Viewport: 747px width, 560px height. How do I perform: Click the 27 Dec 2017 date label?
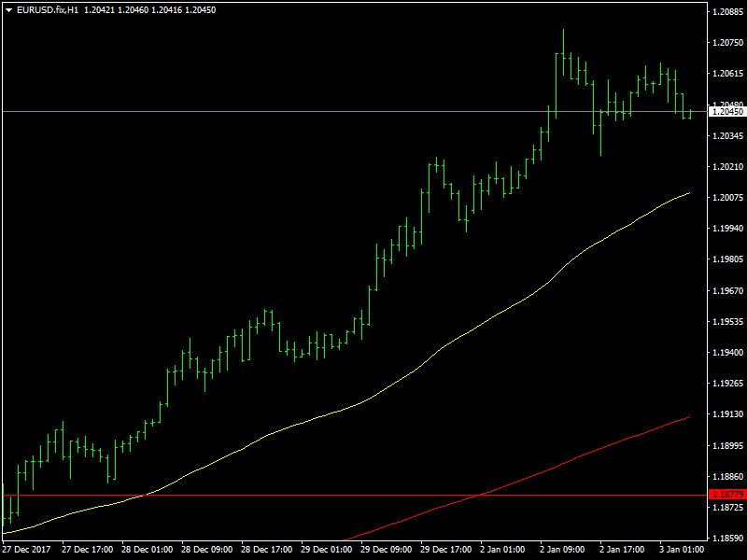click(29, 550)
